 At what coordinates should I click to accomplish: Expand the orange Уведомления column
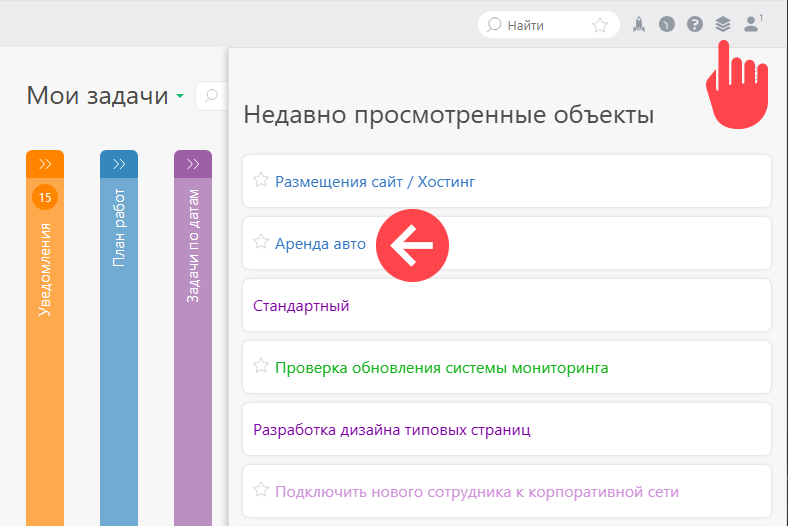(x=45, y=164)
